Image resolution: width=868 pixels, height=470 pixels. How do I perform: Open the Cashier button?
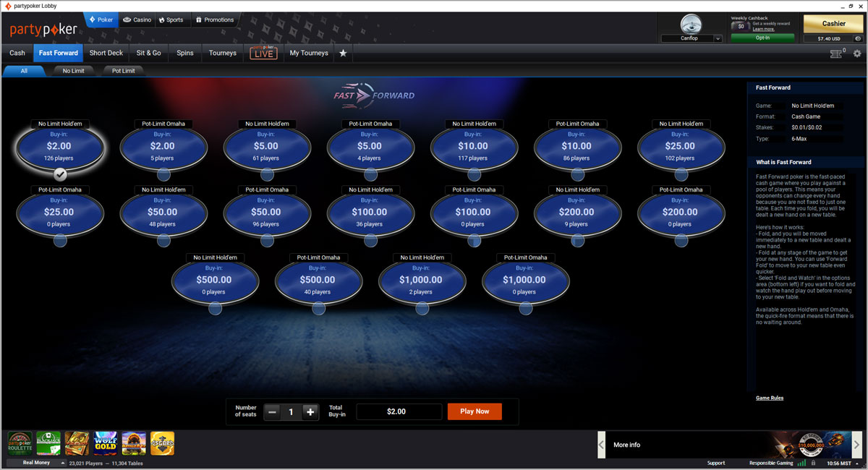(x=833, y=24)
